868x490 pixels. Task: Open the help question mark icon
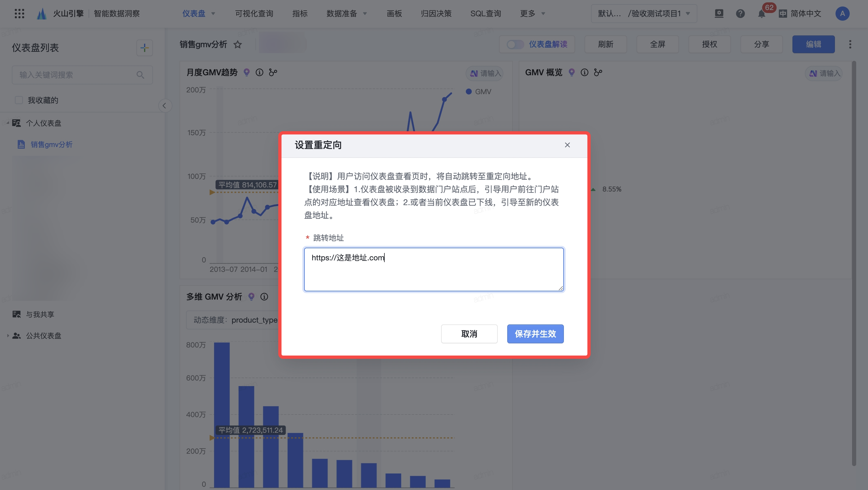[740, 14]
